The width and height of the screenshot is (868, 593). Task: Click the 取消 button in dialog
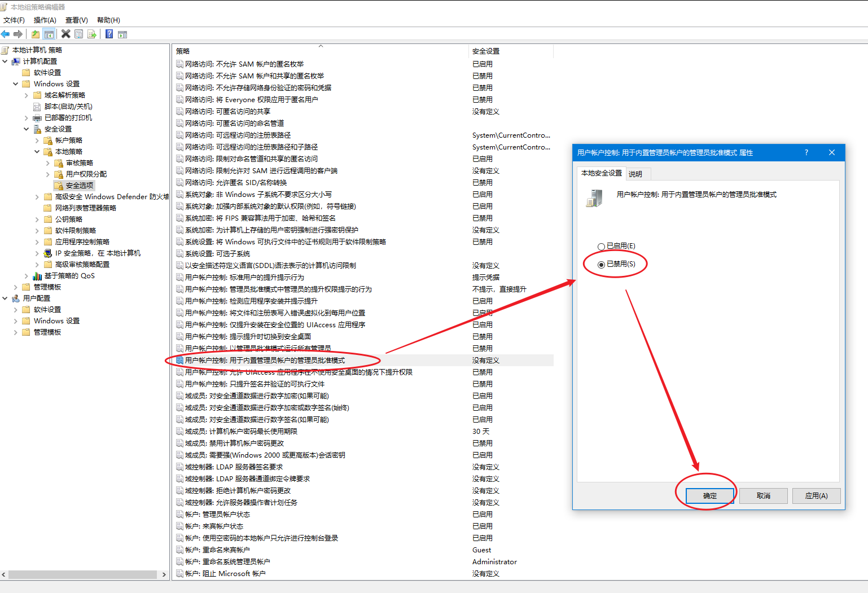[x=763, y=496]
